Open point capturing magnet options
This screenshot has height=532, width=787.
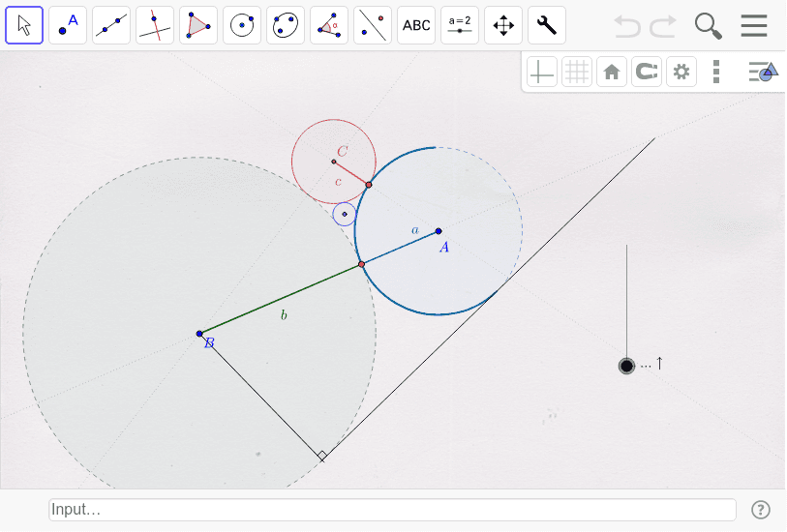(647, 73)
